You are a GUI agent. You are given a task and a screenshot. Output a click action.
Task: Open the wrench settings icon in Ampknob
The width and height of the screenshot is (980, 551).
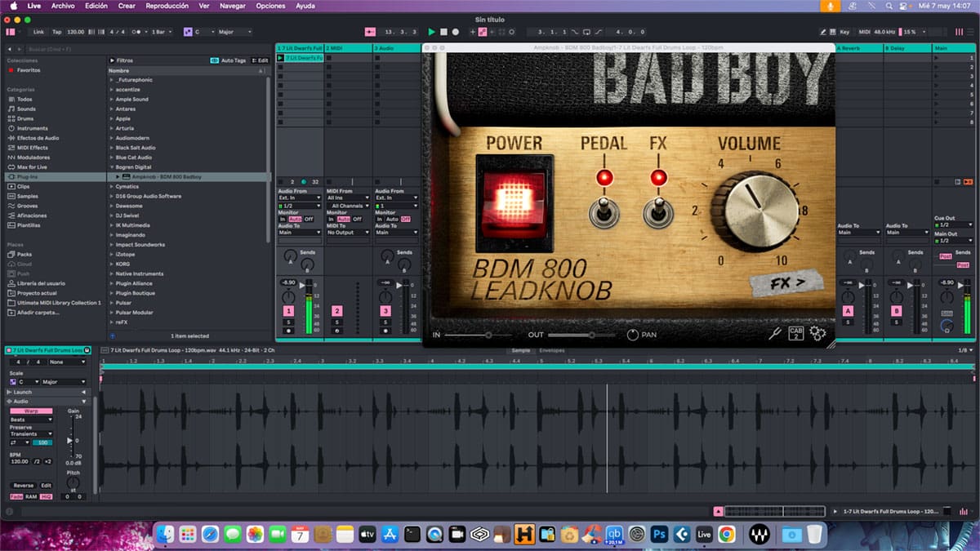click(x=775, y=333)
